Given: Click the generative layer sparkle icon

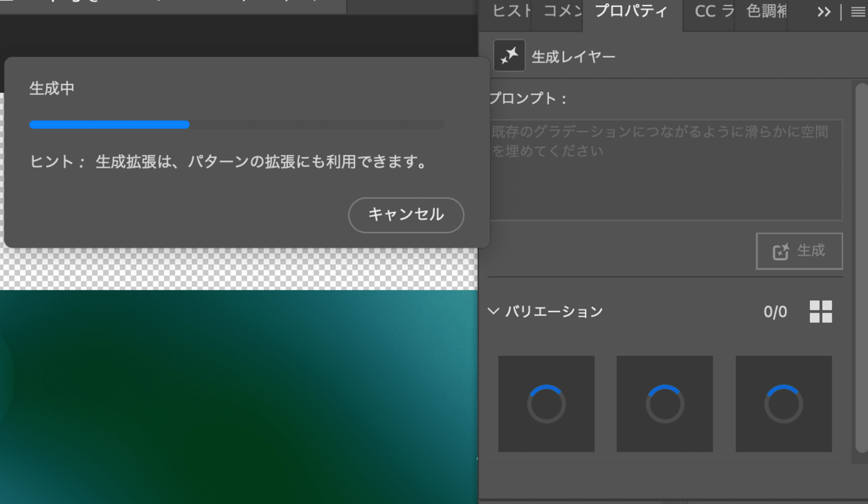Looking at the screenshot, I should click(x=509, y=56).
